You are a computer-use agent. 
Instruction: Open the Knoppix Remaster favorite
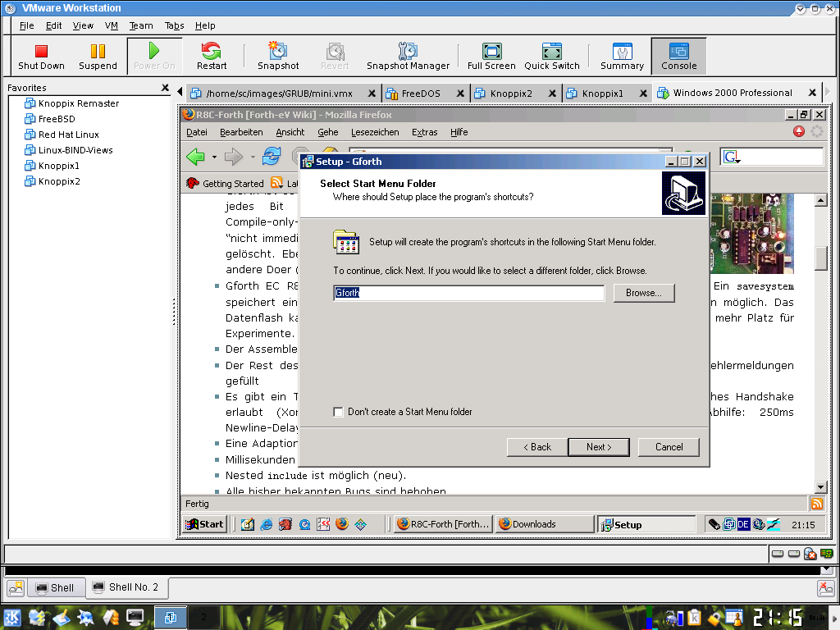(x=72, y=103)
